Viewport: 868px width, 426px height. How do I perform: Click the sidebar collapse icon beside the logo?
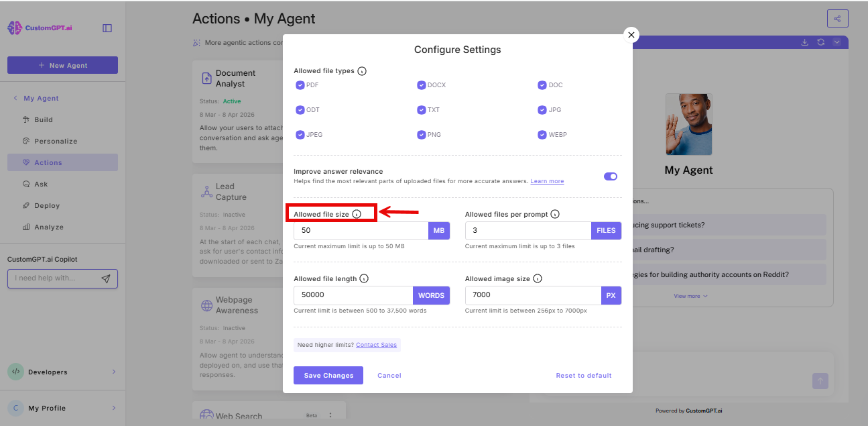tap(107, 28)
